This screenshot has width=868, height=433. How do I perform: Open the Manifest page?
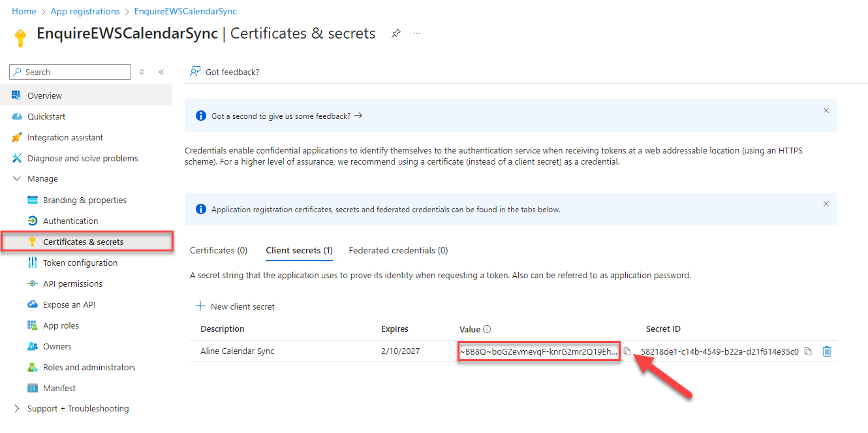[x=59, y=388]
